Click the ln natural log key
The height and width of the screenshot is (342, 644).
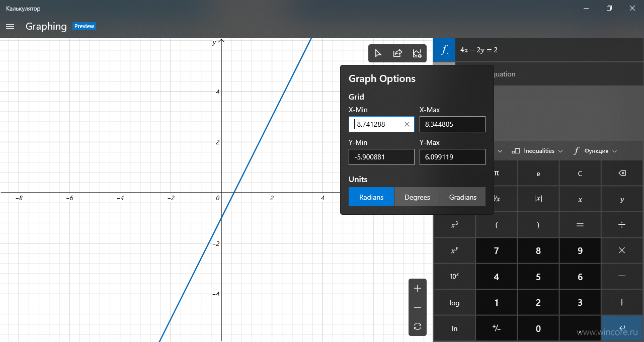click(454, 328)
